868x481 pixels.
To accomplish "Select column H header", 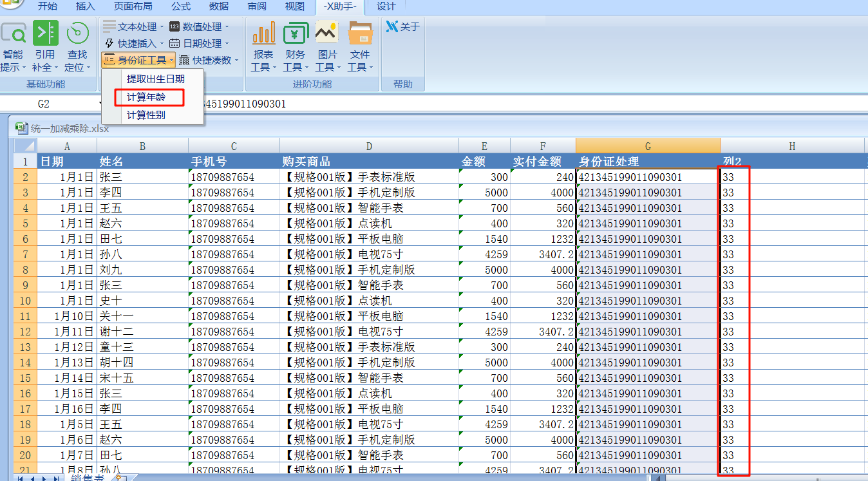I will pos(792,146).
